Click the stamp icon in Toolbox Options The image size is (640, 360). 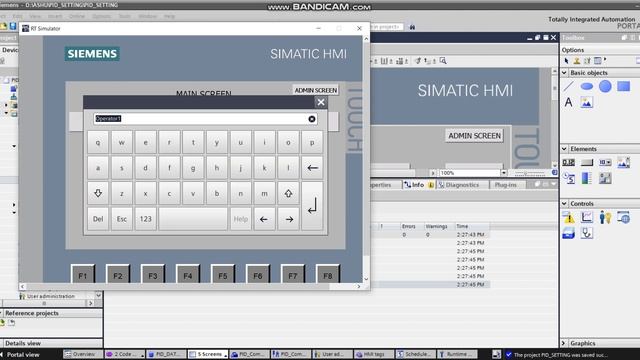pos(577,61)
